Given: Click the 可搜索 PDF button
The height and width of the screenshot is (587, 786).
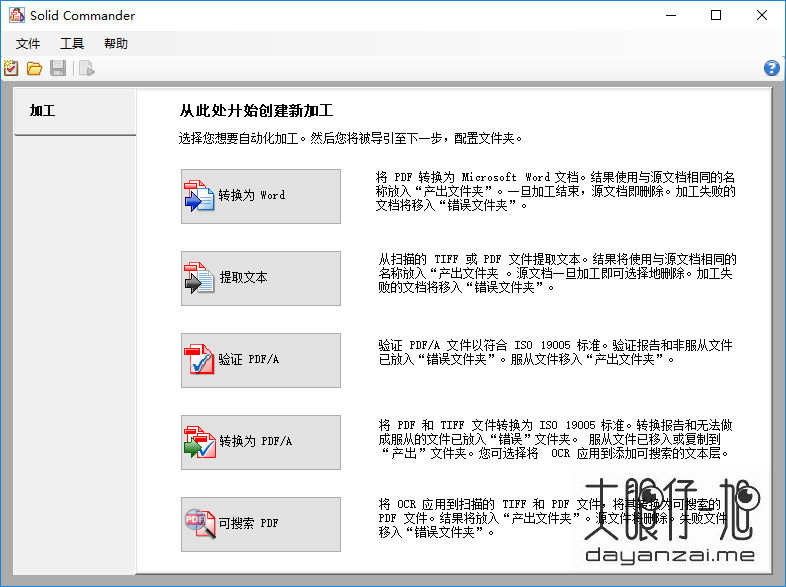Looking at the screenshot, I should point(261,524).
